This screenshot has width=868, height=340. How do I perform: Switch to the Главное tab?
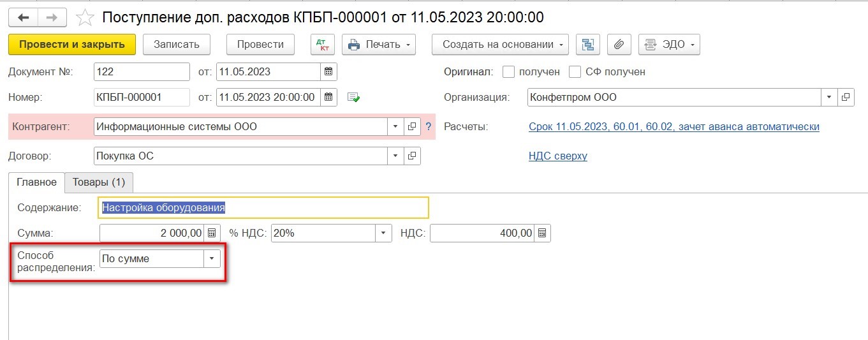tap(36, 182)
